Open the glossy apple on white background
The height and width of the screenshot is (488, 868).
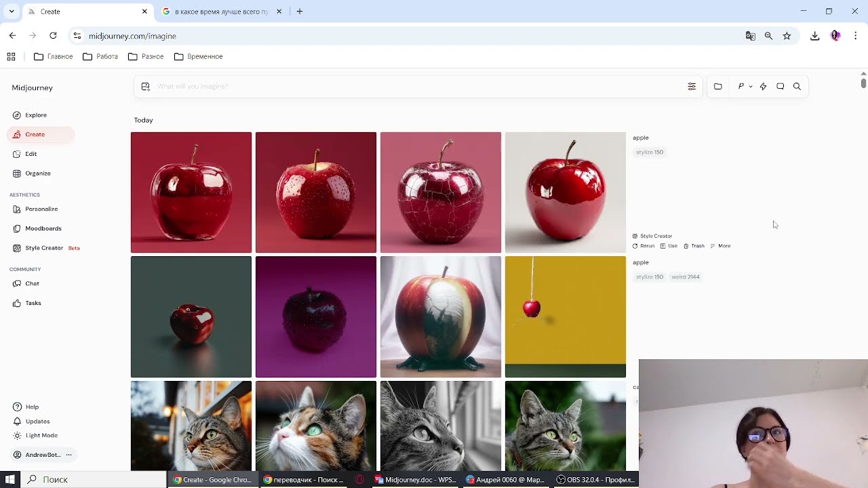[x=566, y=192]
